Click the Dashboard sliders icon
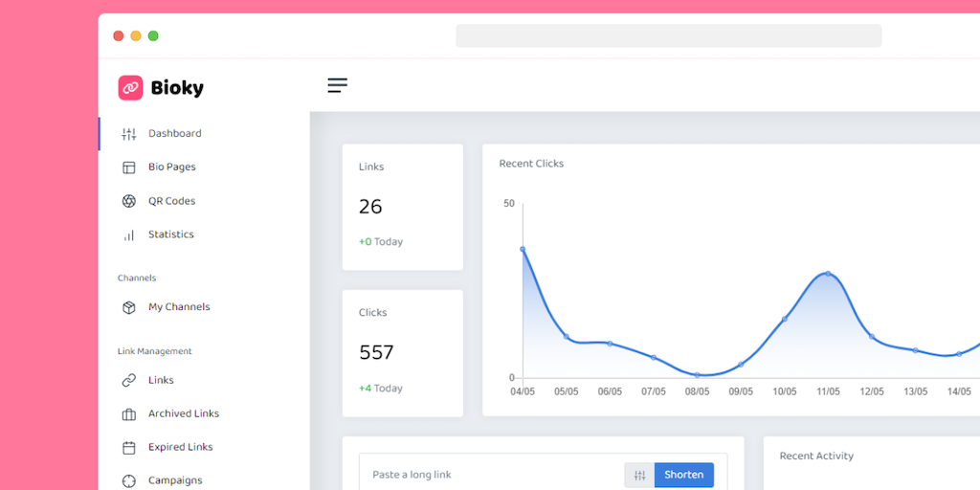Screen dimensions: 980x490 [129, 134]
